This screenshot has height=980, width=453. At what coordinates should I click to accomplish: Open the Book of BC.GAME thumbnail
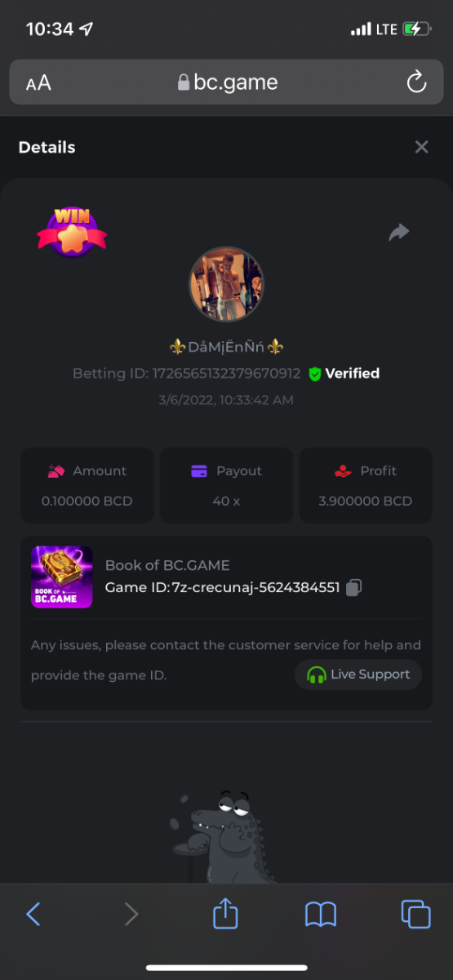tap(61, 577)
